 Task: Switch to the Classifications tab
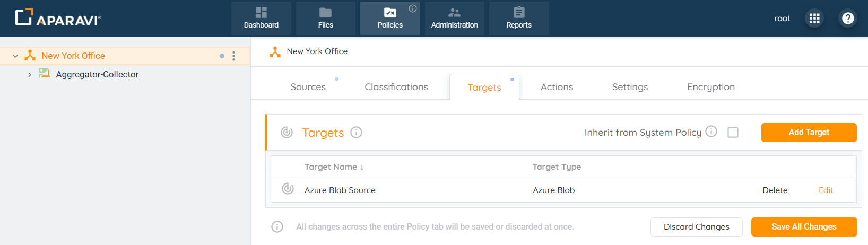pyautogui.click(x=396, y=87)
